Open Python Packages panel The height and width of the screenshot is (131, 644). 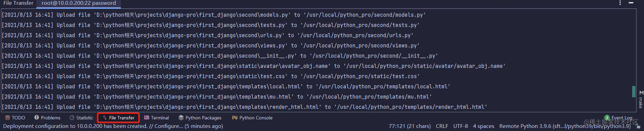200,118
